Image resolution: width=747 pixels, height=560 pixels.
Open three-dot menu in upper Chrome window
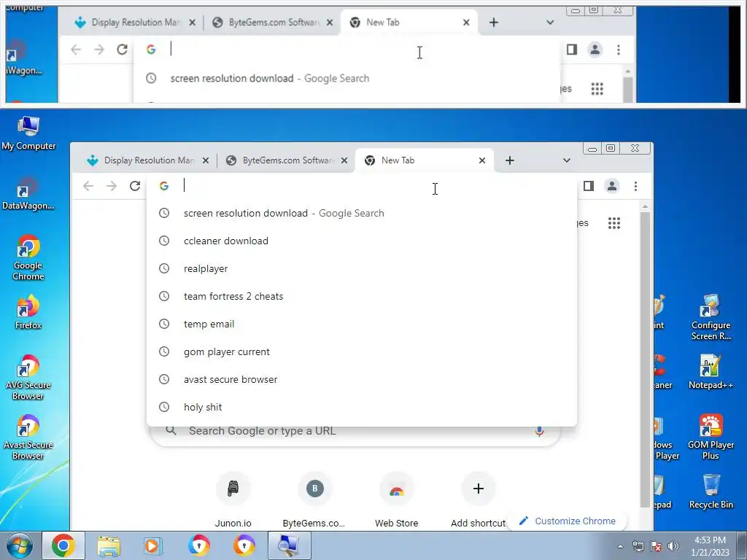coord(619,50)
